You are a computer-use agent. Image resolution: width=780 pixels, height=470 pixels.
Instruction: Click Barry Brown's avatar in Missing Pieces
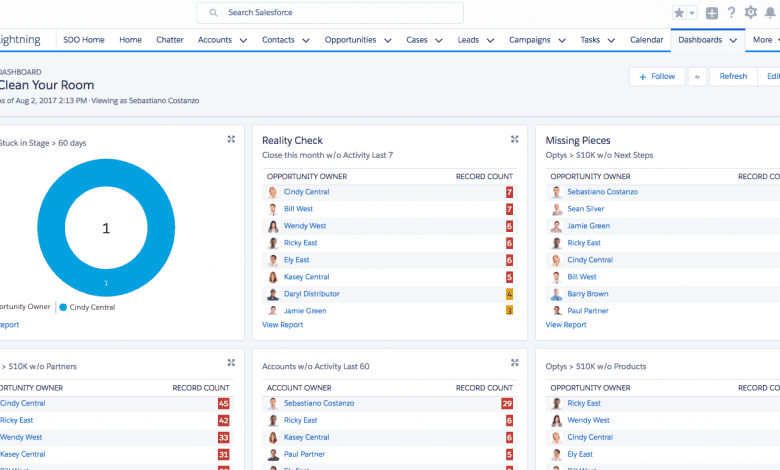tap(556, 294)
